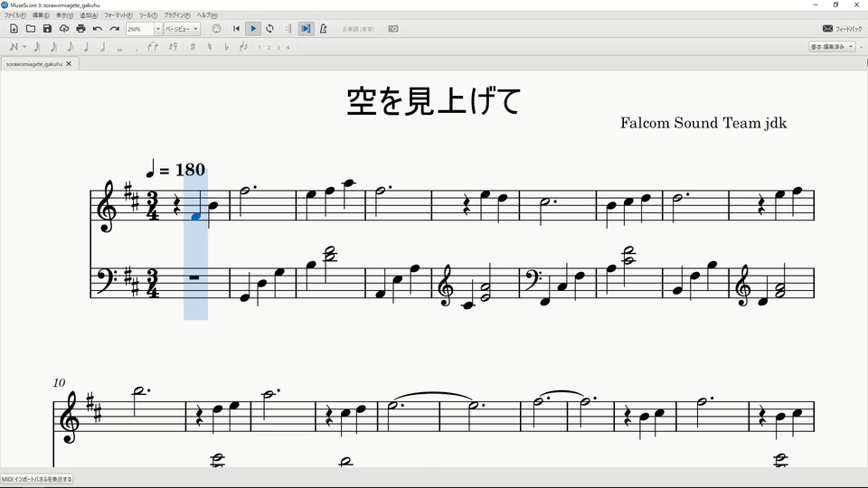Viewport: 868px width, 488px height.
Task: Add a new workspace with plus button
Action: tap(862, 47)
